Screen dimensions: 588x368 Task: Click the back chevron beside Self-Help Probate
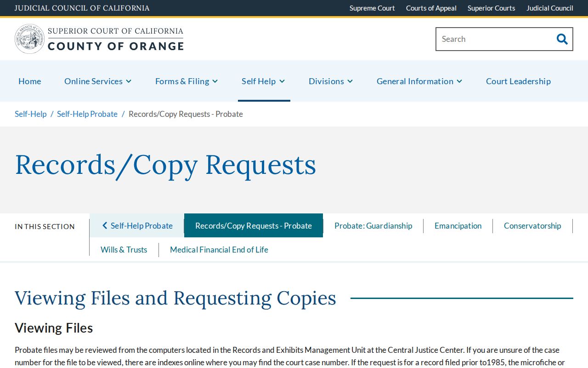pos(105,225)
